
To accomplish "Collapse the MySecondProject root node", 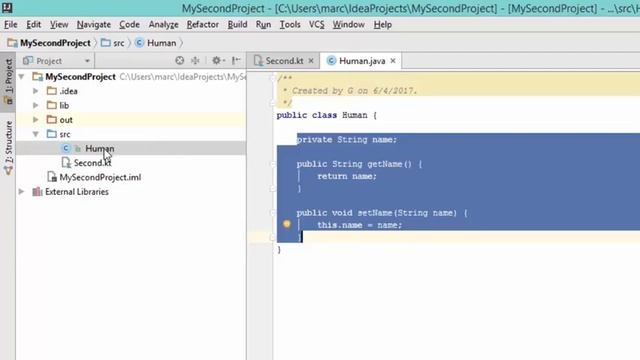I will [22, 77].
